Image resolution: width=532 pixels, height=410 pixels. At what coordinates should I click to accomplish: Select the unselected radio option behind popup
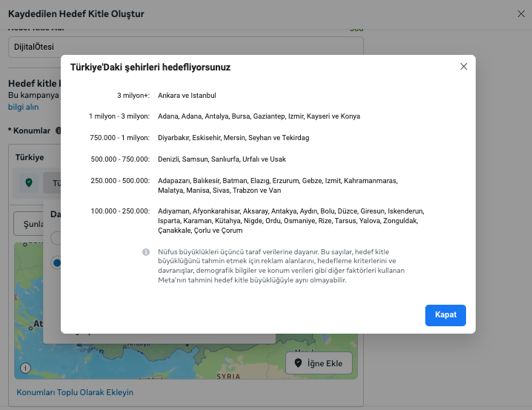pos(56,238)
